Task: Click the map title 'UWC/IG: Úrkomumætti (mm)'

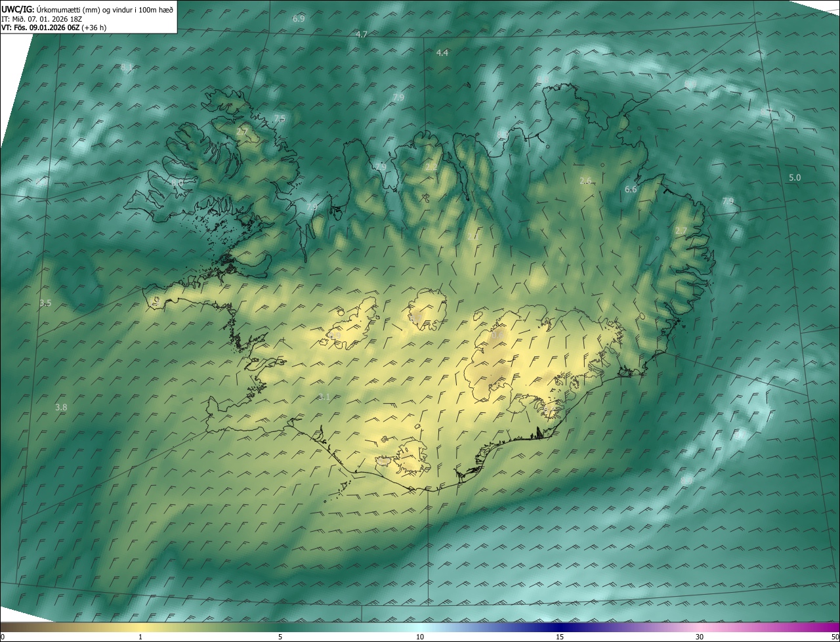Action: click(x=50, y=9)
